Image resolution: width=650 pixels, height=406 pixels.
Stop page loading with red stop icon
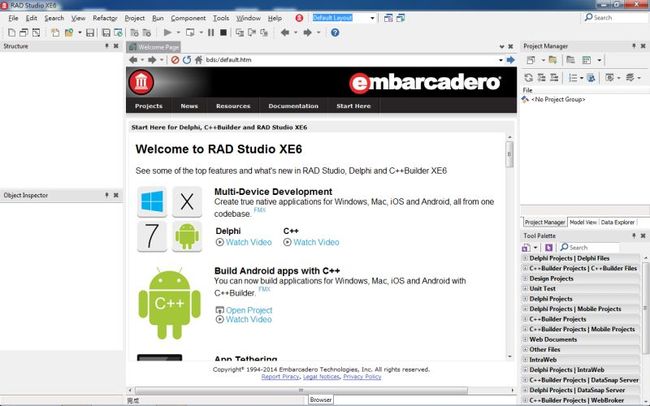175,60
